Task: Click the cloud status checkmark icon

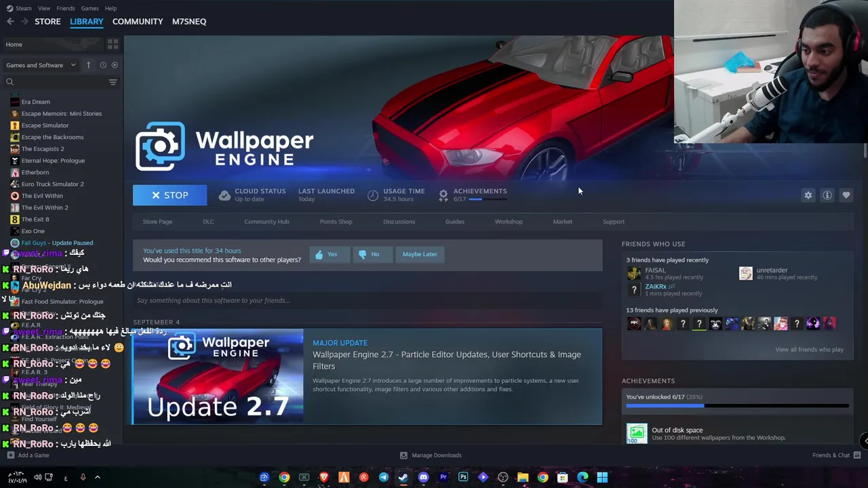Action: [x=224, y=195]
